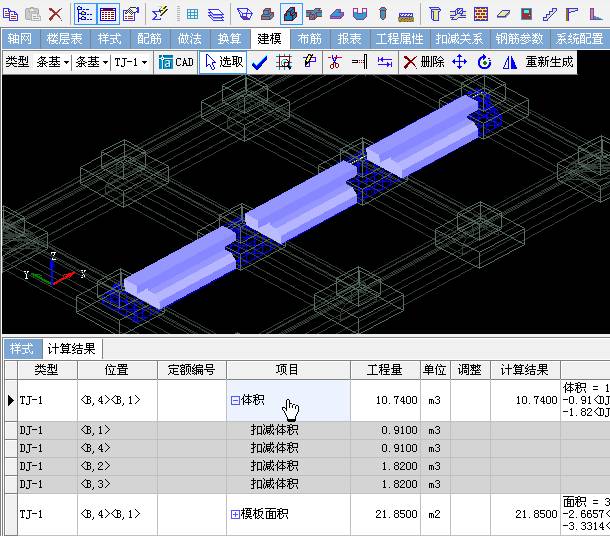
Task: Select the staircase icon
Action: click(x=549, y=14)
